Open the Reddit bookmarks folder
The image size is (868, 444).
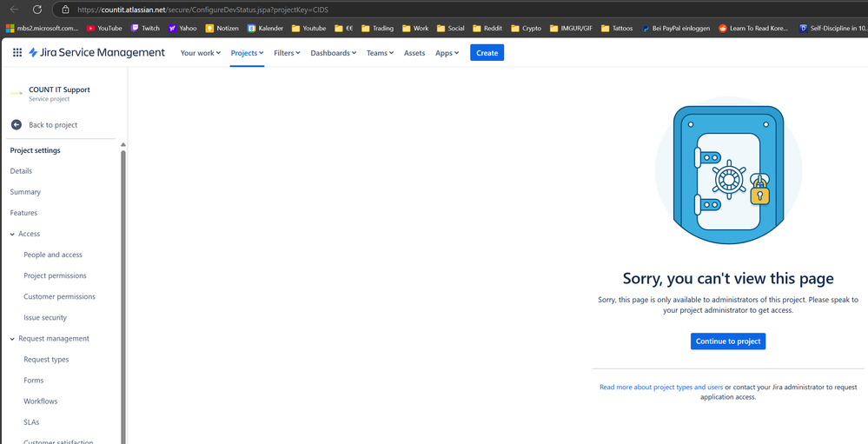click(487, 28)
